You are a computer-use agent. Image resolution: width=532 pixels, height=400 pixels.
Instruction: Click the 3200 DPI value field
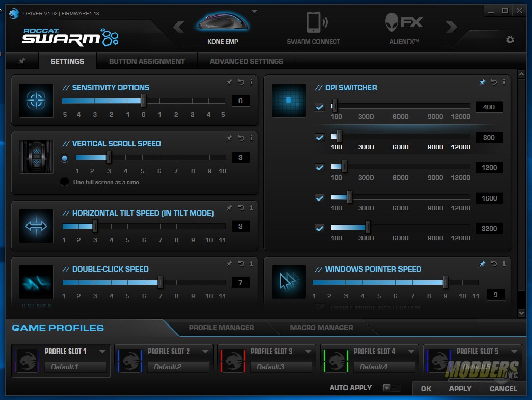click(x=489, y=228)
